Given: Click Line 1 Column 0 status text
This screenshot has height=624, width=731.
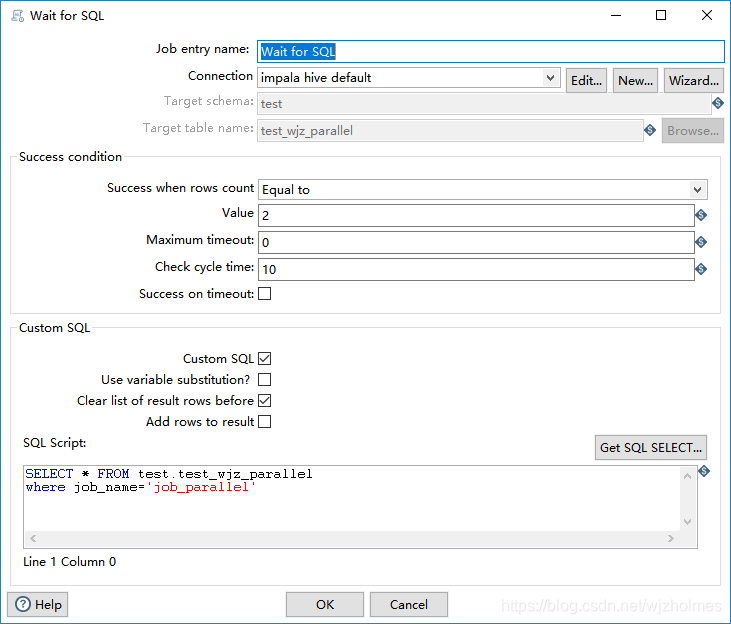Looking at the screenshot, I should pyautogui.click(x=69, y=562).
